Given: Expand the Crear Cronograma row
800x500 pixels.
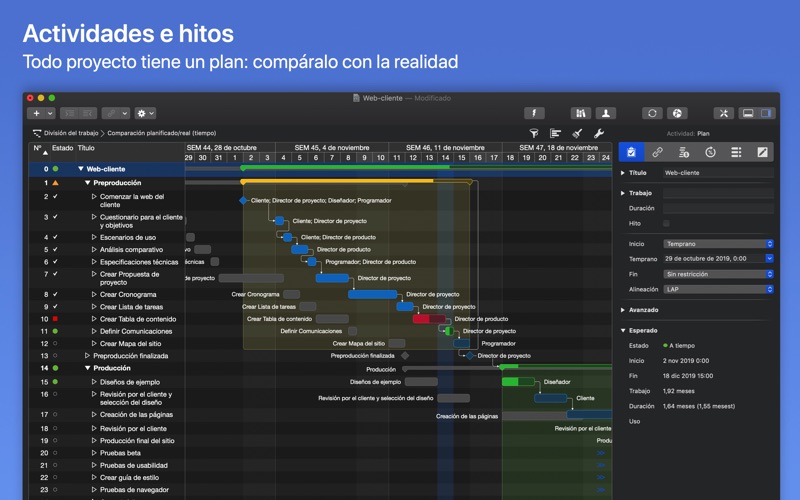Looking at the screenshot, I should [94, 294].
